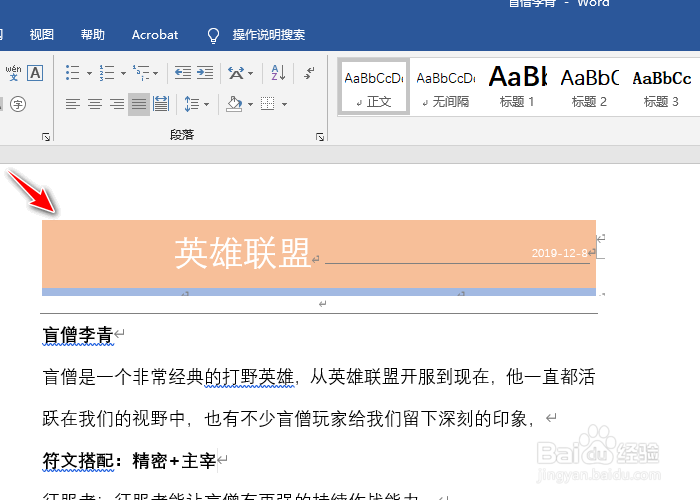Open the font group dialog launcher

(46, 137)
